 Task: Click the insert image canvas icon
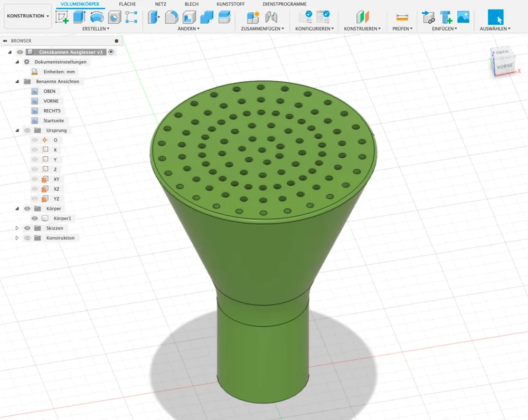point(464,17)
